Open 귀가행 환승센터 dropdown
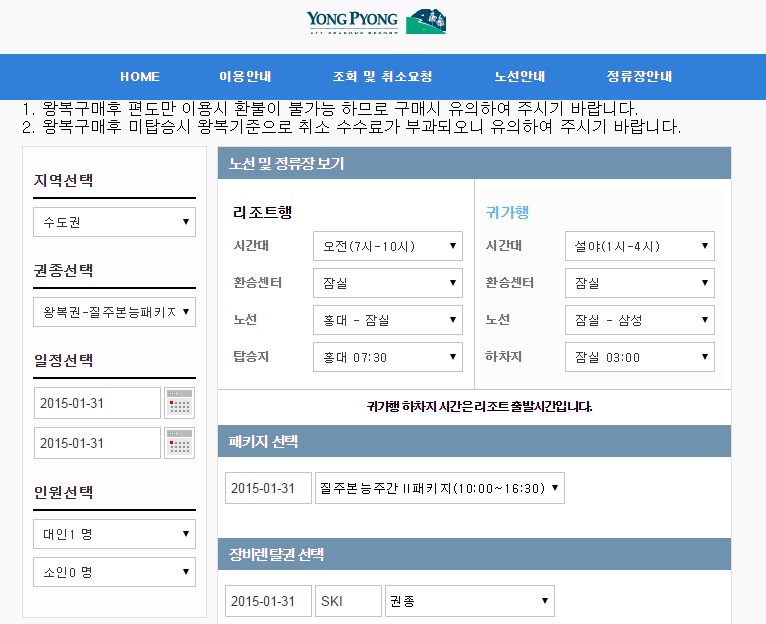This screenshot has width=766, height=624. pyautogui.click(x=640, y=283)
